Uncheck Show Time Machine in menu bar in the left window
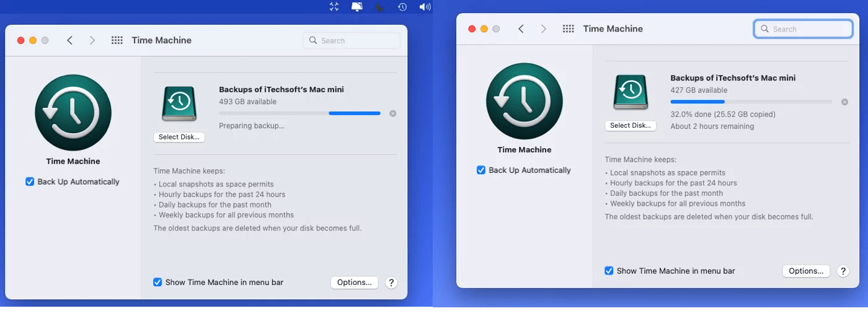 coord(157,282)
